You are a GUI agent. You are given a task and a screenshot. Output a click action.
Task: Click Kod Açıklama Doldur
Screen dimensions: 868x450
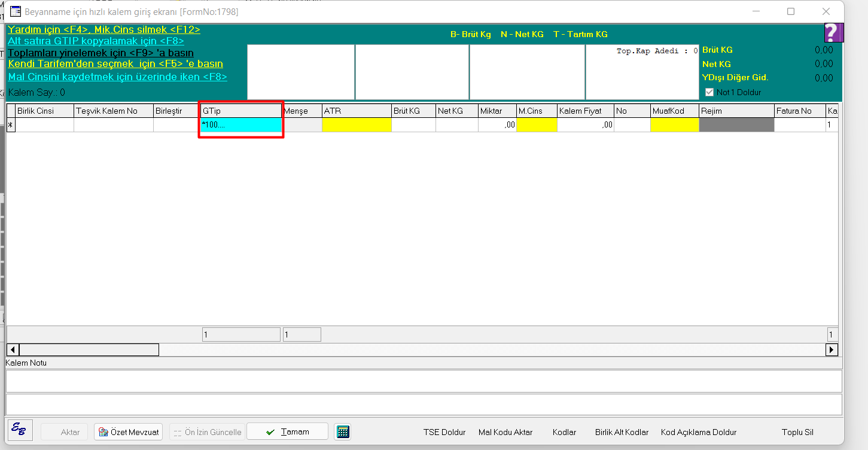tap(699, 432)
